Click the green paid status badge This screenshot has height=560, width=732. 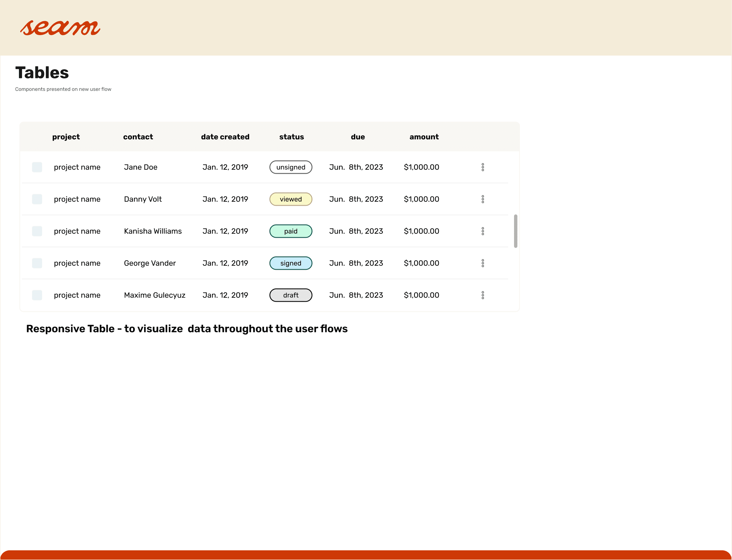(x=291, y=231)
